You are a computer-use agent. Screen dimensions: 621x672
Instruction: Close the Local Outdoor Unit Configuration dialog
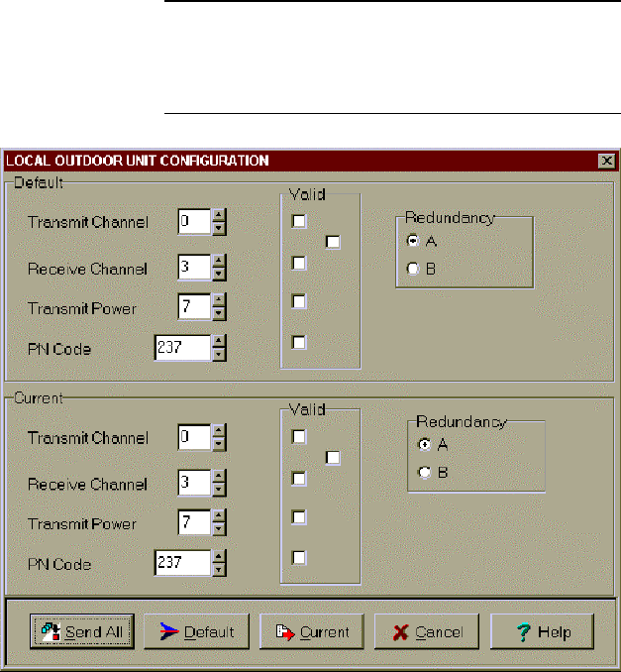[x=607, y=161]
